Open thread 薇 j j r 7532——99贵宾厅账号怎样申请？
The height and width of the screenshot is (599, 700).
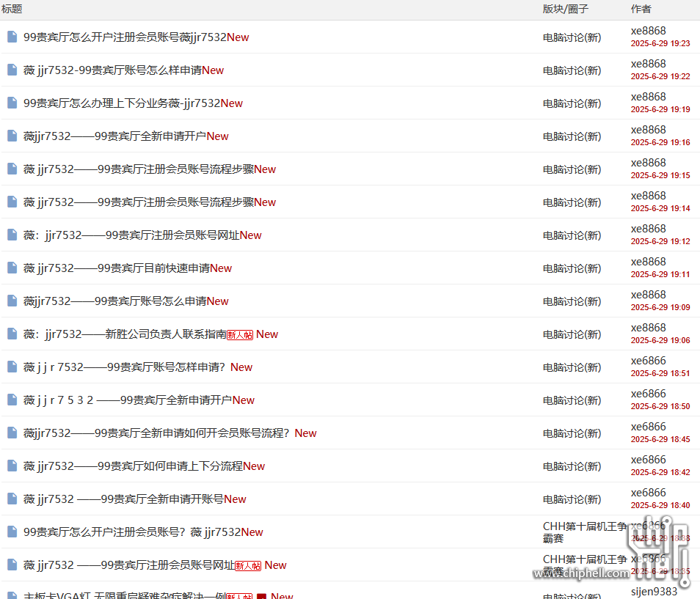tap(124, 367)
